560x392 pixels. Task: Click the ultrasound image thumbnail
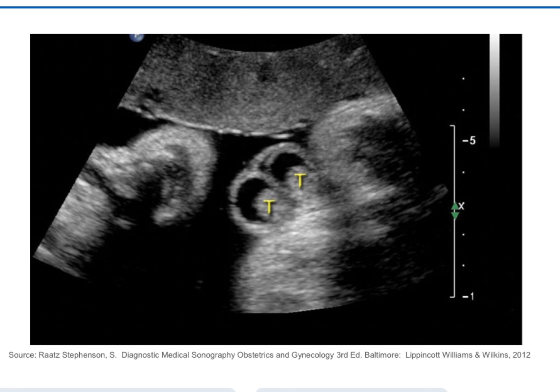(276, 189)
